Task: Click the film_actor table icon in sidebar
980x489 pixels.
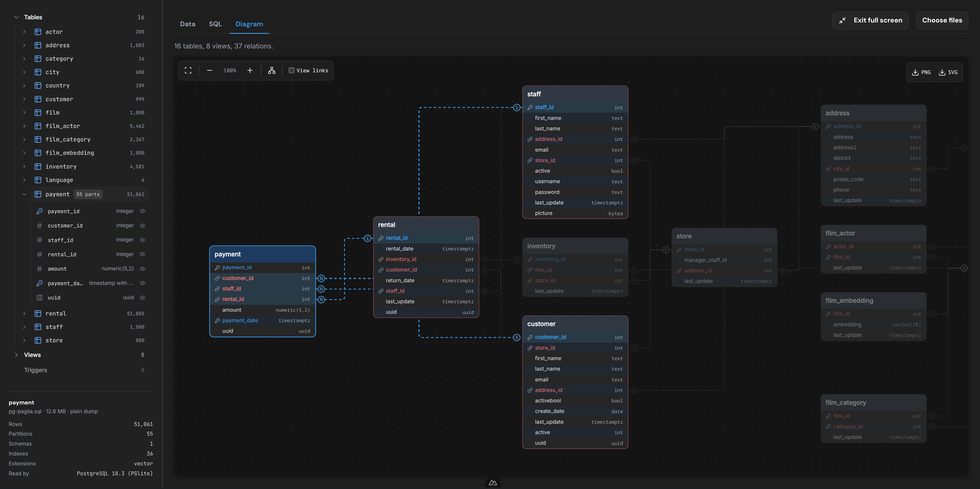Action: tap(38, 126)
